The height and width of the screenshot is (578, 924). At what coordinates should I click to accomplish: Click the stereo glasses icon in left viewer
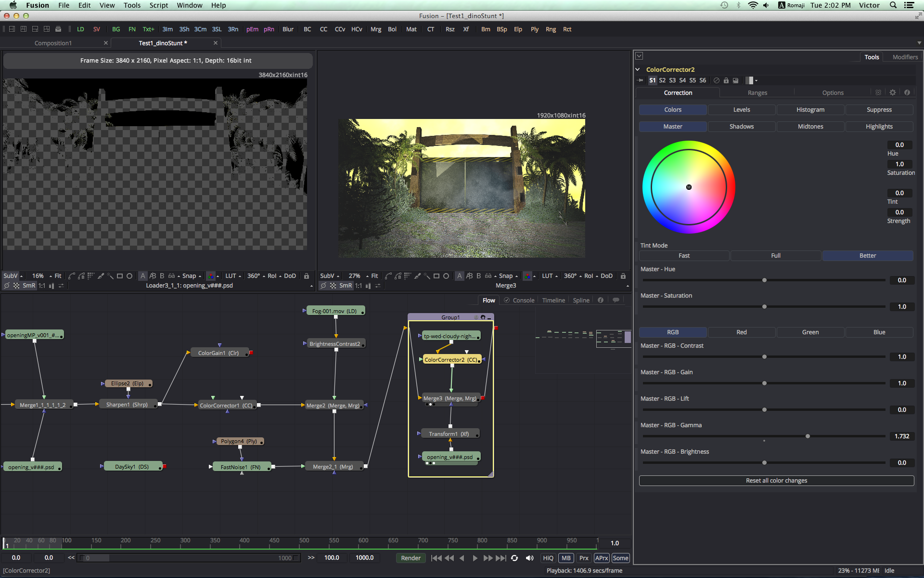coord(171,276)
